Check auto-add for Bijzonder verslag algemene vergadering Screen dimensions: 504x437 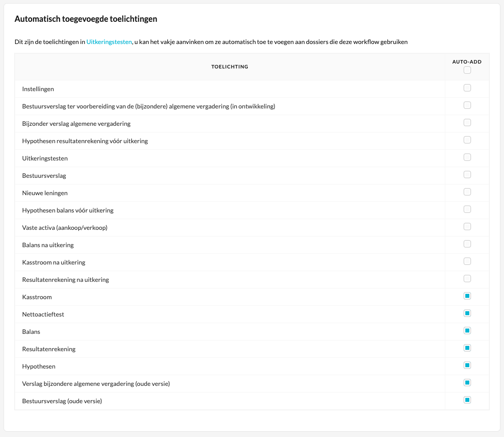[x=467, y=123]
